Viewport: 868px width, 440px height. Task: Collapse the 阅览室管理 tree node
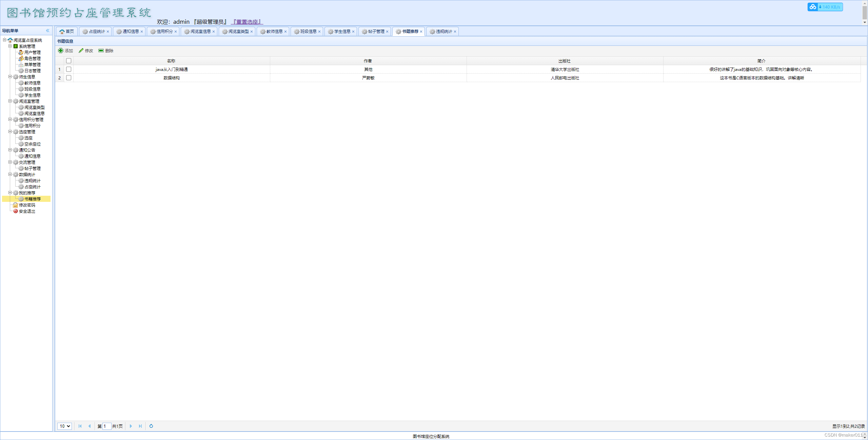click(x=10, y=101)
